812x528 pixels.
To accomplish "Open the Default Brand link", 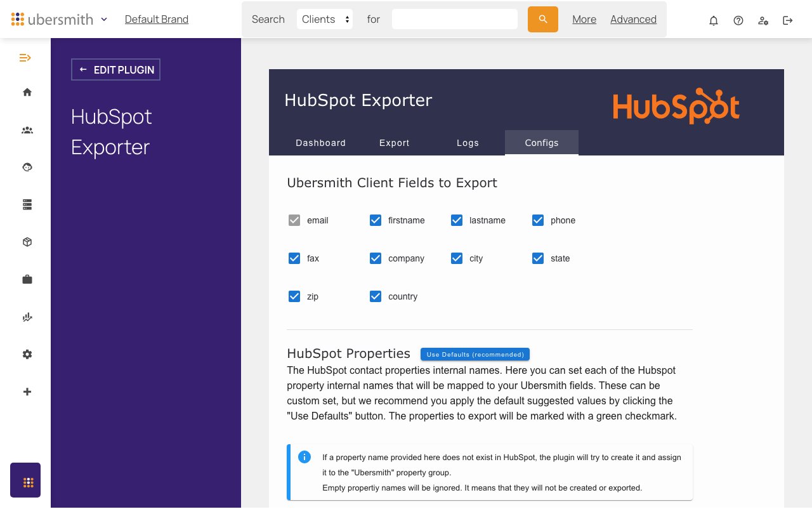I will point(157,19).
